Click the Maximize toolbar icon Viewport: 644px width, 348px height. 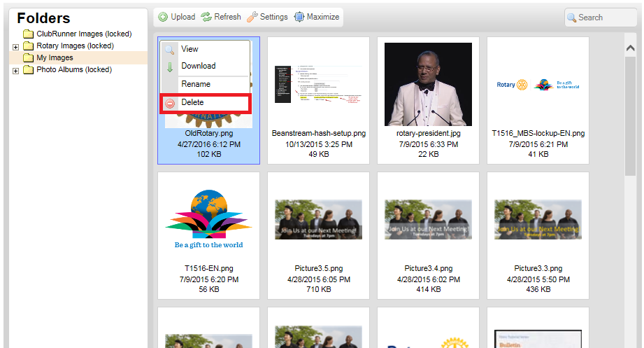pyautogui.click(x=299, y=17)
